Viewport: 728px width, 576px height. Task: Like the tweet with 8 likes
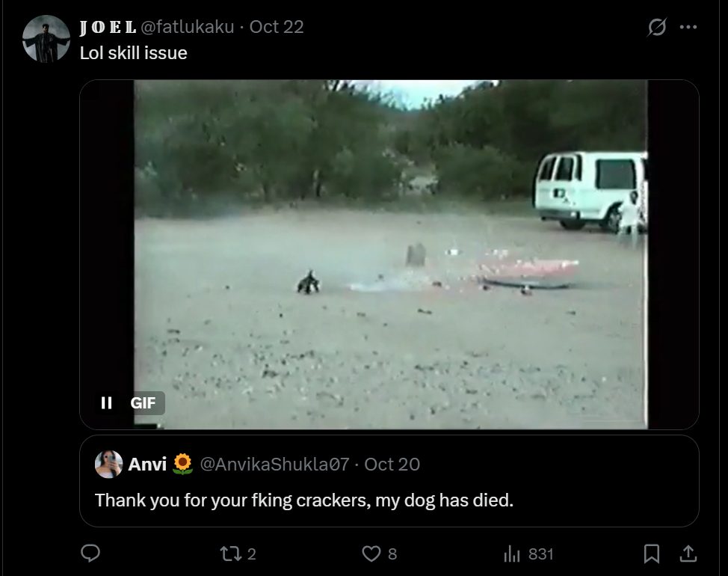point(379,554)
